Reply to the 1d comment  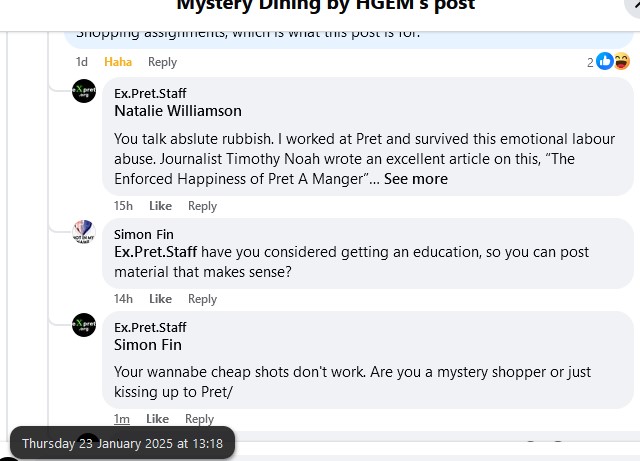click(x=162, y=62)
